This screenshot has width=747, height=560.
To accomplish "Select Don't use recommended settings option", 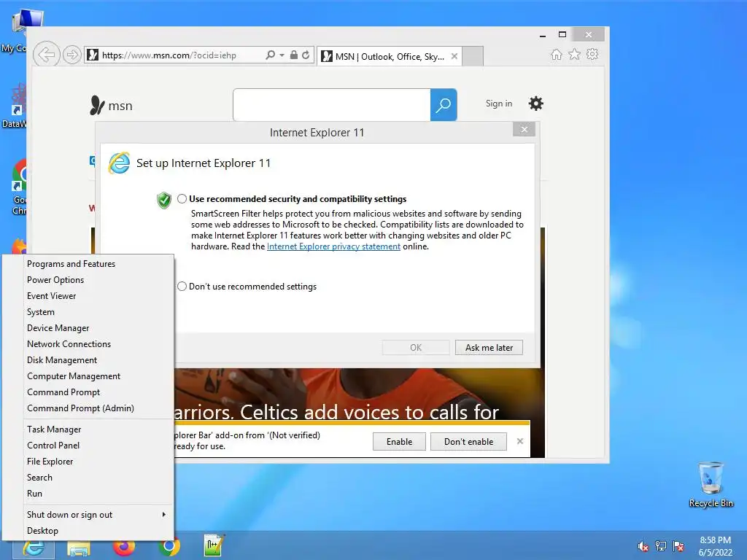I will [x=182, y=286].
